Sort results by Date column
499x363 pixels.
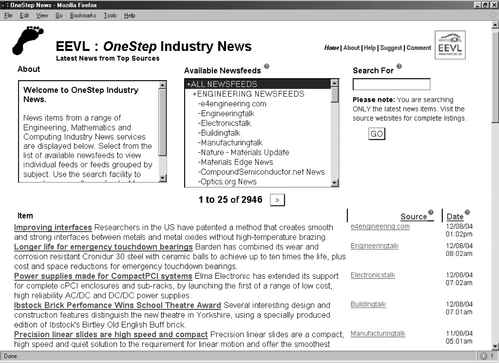pyautogui.click(x=455, y=217)
